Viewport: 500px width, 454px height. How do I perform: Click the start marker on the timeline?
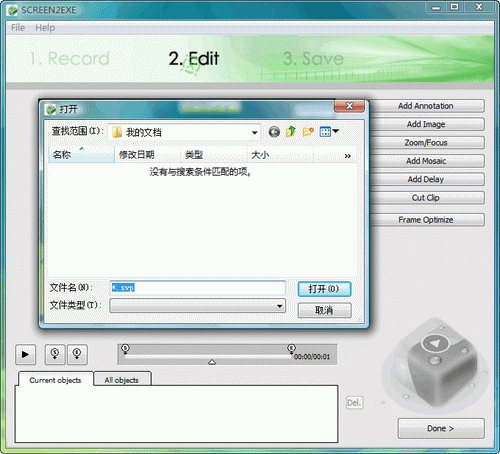[x=125, y=349]
